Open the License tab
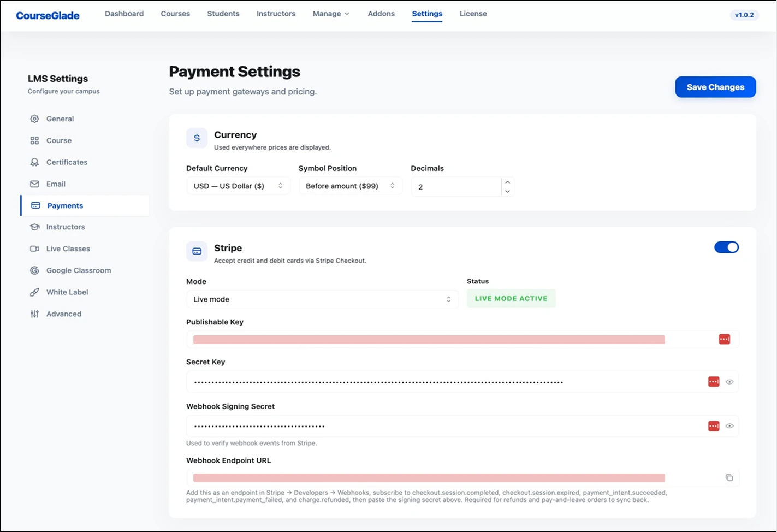777x532 pixels. pyautogui.click(x=473, y=14)
